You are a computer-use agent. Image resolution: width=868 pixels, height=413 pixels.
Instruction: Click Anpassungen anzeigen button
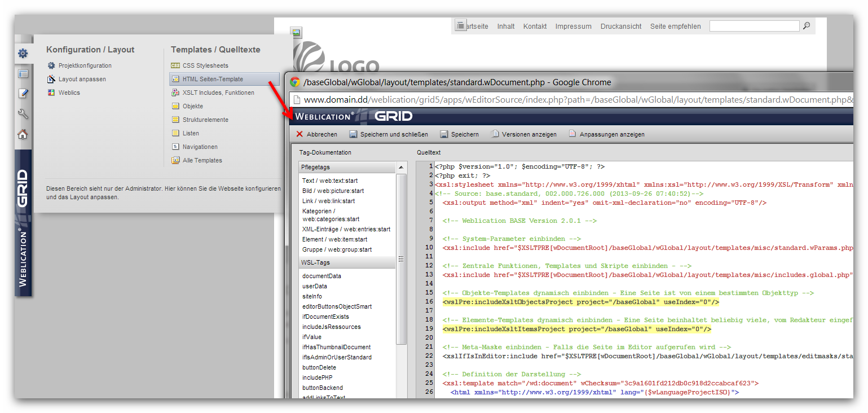tap(606, 134)
